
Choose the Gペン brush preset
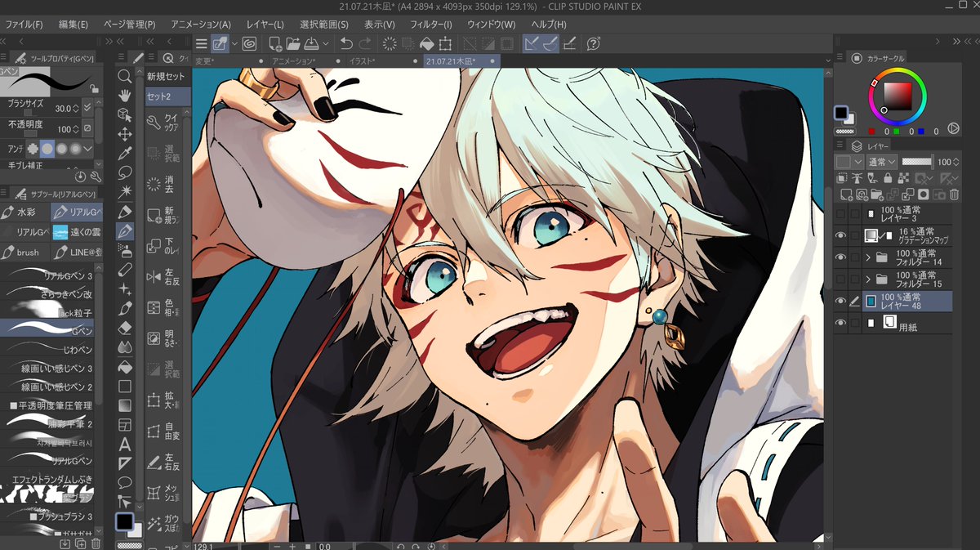pos(47,329)
